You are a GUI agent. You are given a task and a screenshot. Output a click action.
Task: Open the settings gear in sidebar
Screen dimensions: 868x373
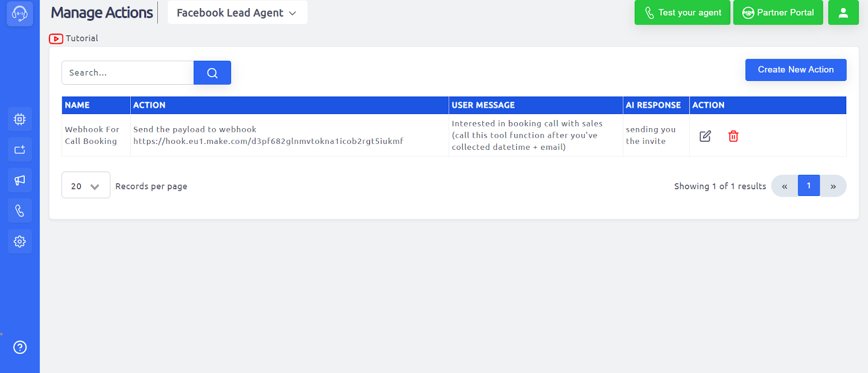tap(20, 242)
